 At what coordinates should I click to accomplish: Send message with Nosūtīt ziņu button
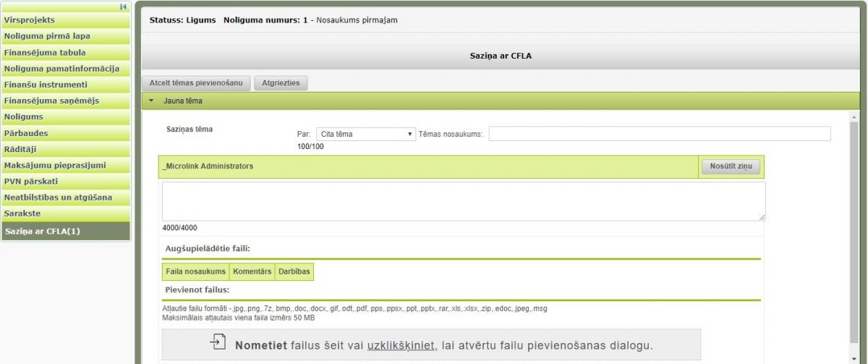pyautogui.click(x=731, y=166)
